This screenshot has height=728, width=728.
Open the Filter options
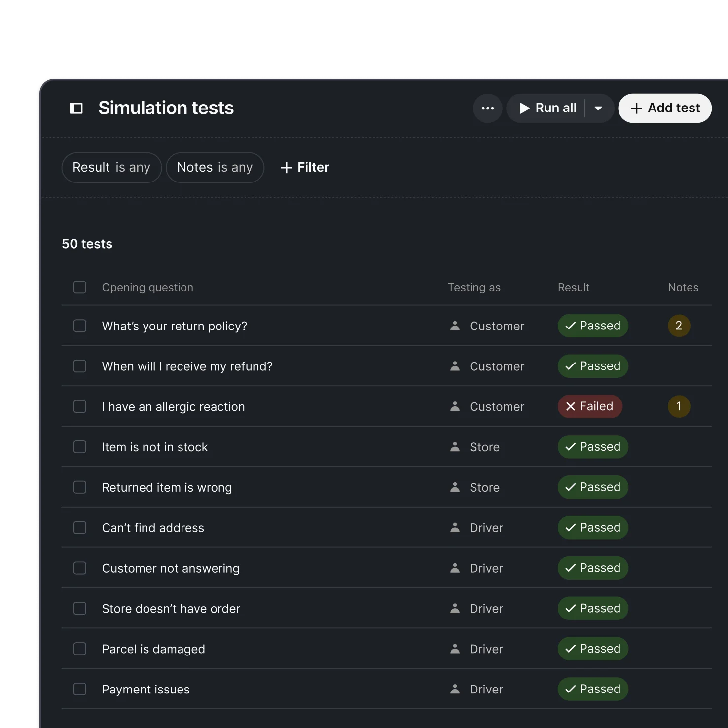click(x=304, y=167)
